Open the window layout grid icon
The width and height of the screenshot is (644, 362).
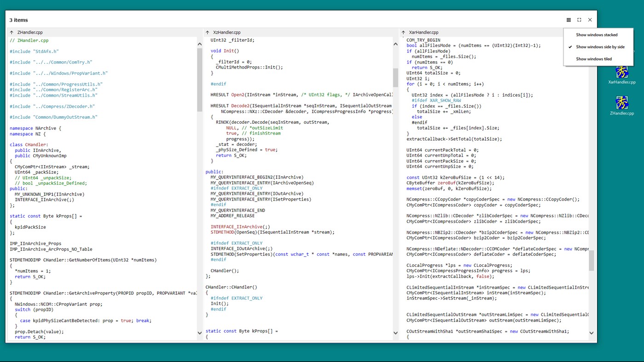click(569, 20)
